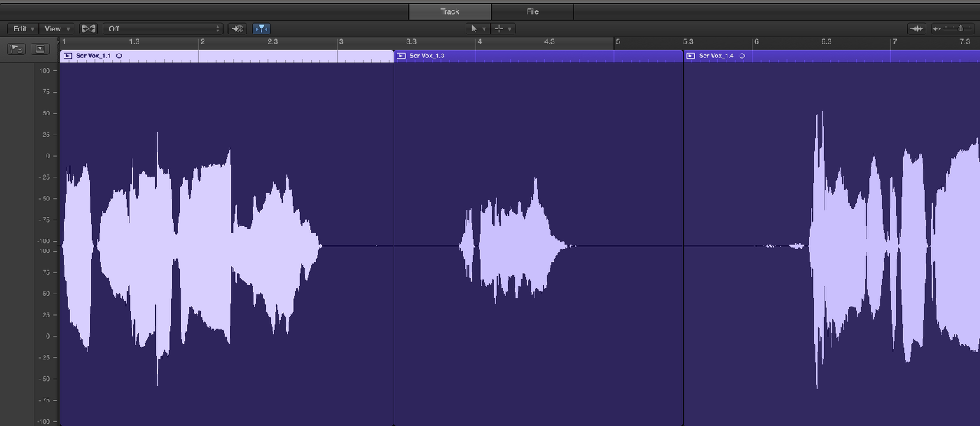980x426 pixels.
Task: Click bar 6 in the ruler
Action: pyautogui.click(x=756, y=42)
